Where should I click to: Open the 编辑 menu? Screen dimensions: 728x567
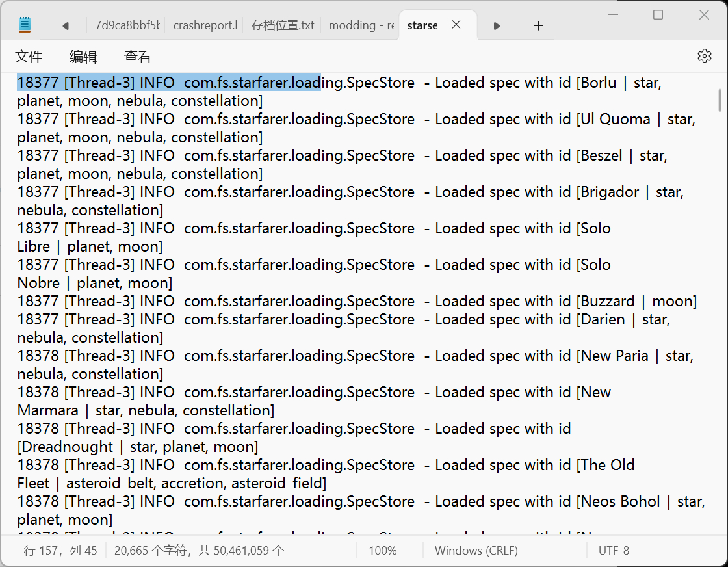pos(83,57)
